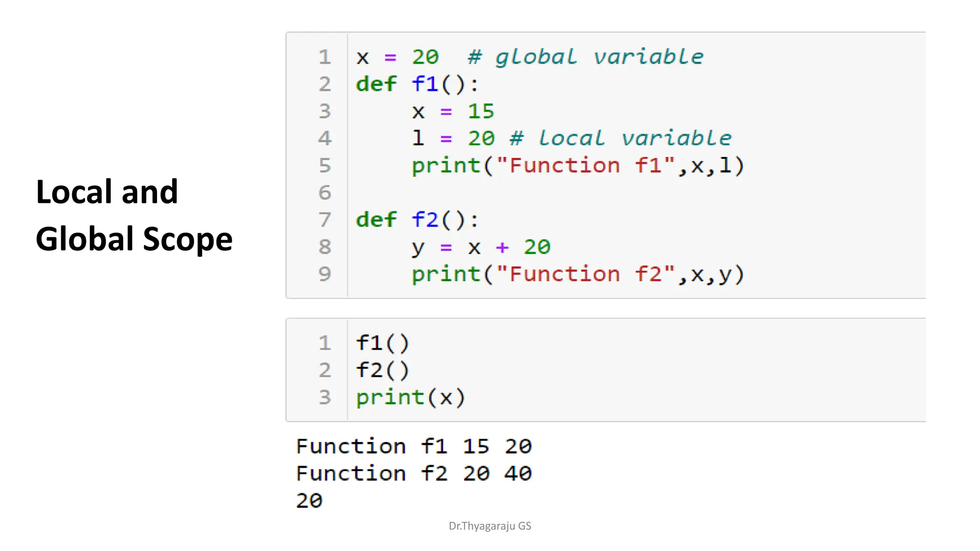Viewport: 980px width, 551px height.
Task: Click the slide title 'Local and Global Scope'
Action: pyautogui.click(x=134, y=215)
